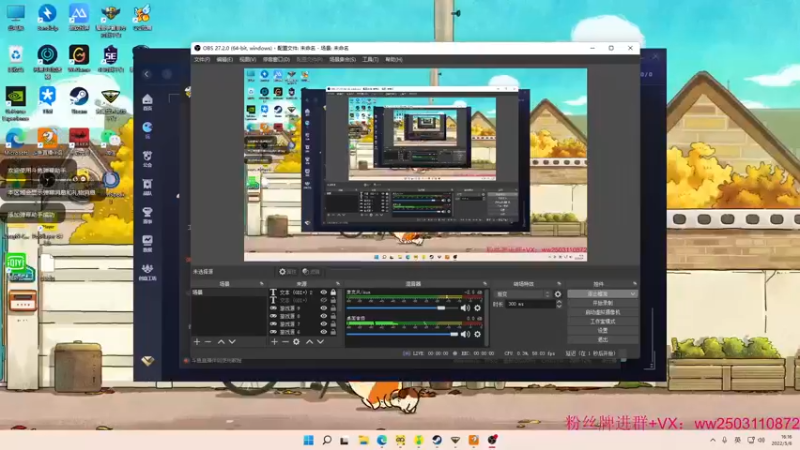
Task: Mute the 麦克风/Aux audio channel
Action: [465, 308]
